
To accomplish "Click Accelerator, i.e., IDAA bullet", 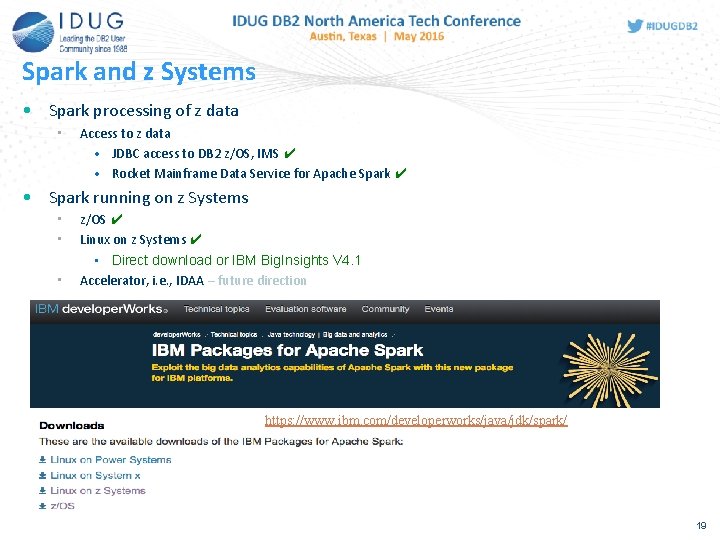I will pos(142,281).
